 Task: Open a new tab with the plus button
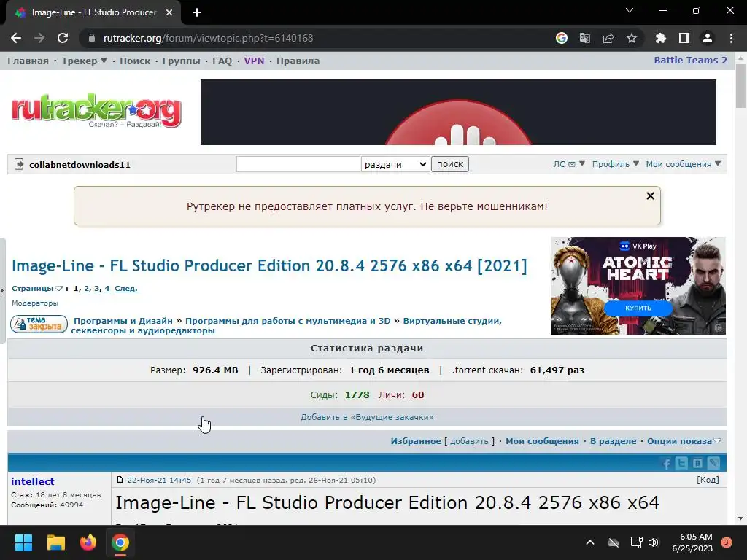point(197,12)
